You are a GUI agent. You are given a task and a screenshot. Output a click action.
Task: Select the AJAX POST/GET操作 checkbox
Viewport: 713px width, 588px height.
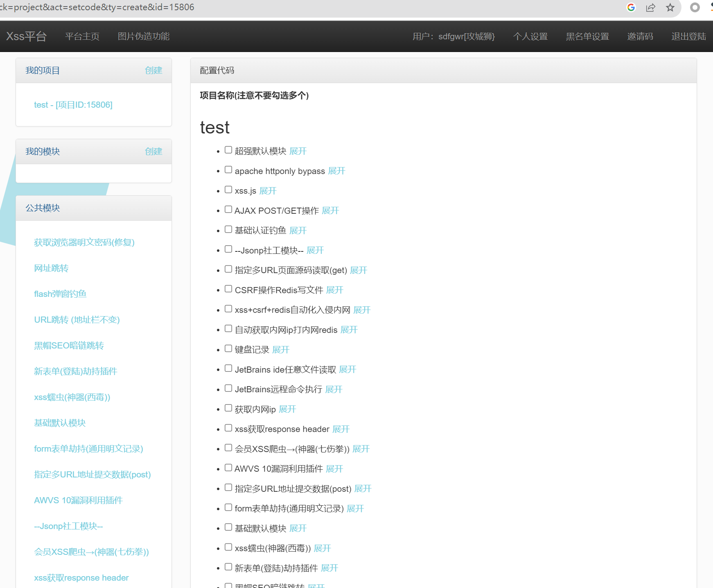pyautogui.click(x=228, y=209)
